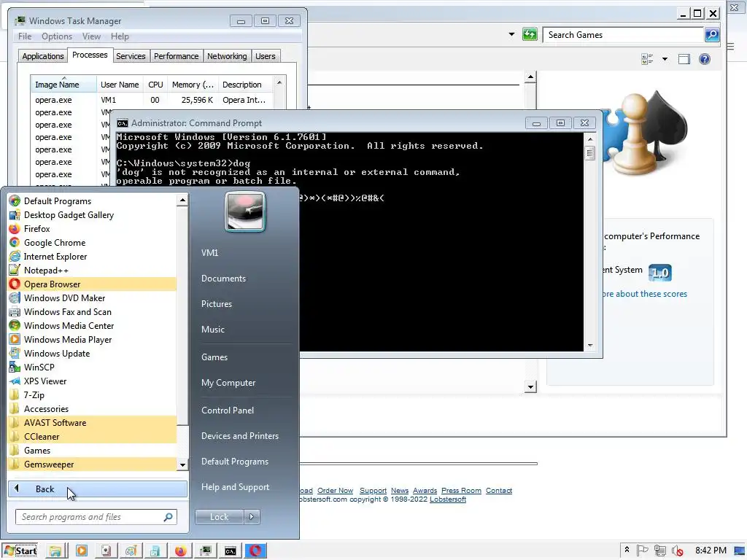Switch to the Services tab
This screenshot has height=560, width=747.
coord(131,56)
